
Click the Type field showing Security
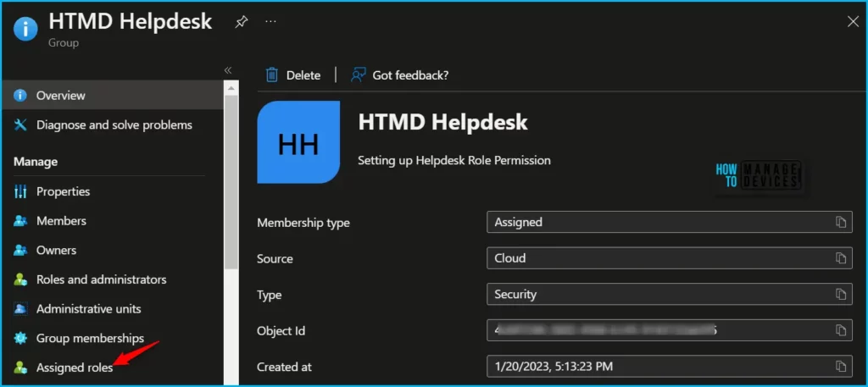tap(670, 294)
